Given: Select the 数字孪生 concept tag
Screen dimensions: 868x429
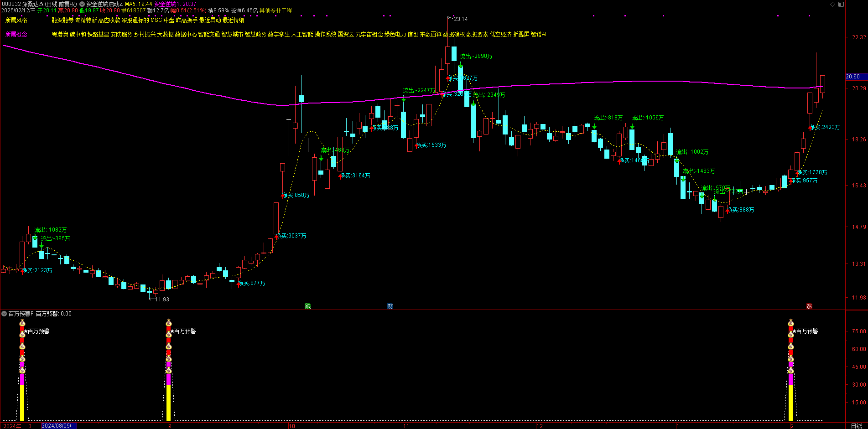Looking at the screenshot, I should point(279,34).
